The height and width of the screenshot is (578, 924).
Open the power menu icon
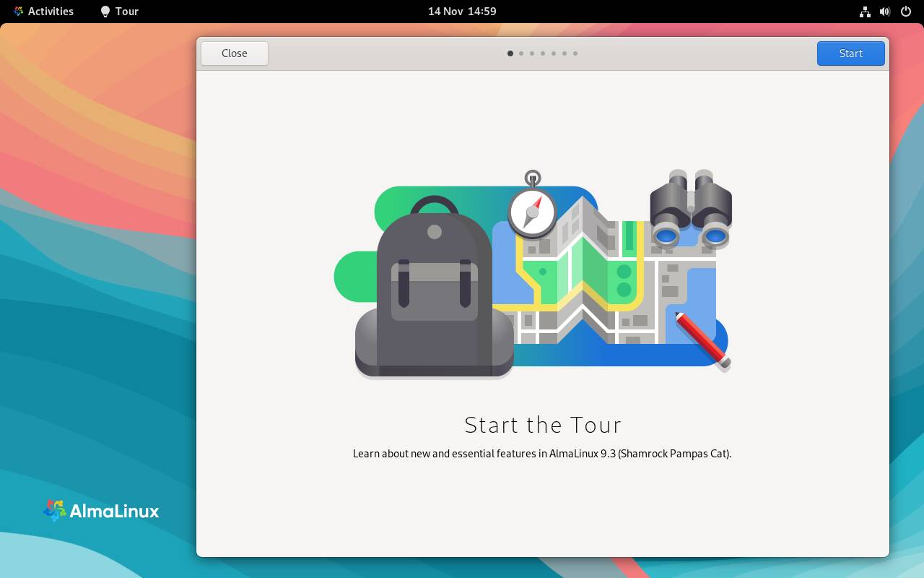pyautogui.click(x=906, y=12)
